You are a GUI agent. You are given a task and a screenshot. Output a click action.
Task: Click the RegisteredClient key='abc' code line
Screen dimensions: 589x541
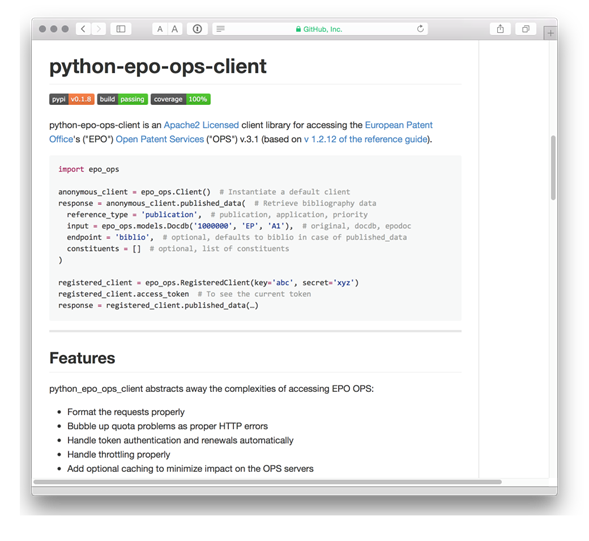(208, 283)
